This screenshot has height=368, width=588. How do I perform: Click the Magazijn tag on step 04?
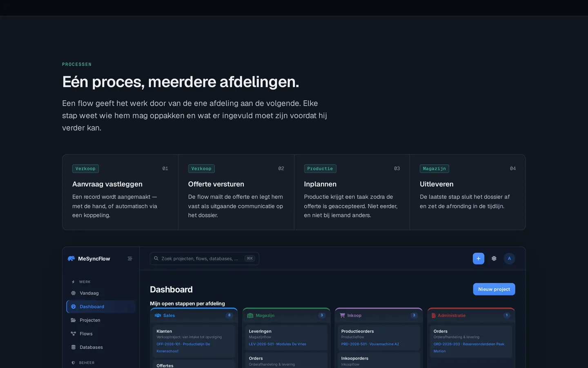click(x=434, y=168)
